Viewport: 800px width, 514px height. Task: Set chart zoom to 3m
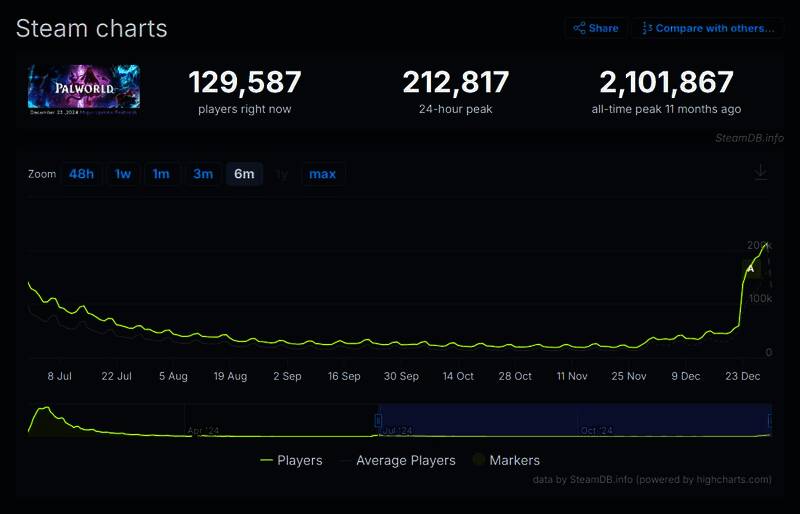(x=203, y=174)
